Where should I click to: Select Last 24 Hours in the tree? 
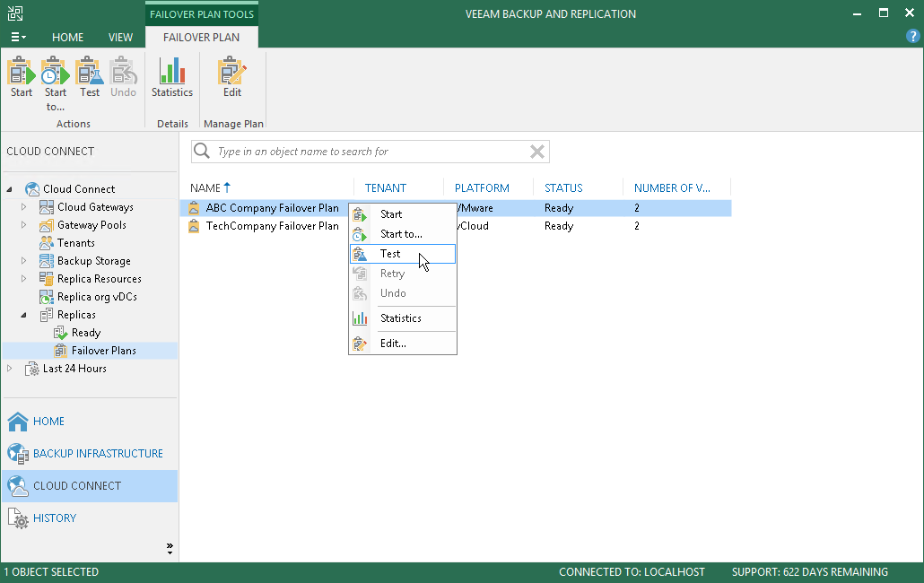pyautogui.click(x=74, y=369)
